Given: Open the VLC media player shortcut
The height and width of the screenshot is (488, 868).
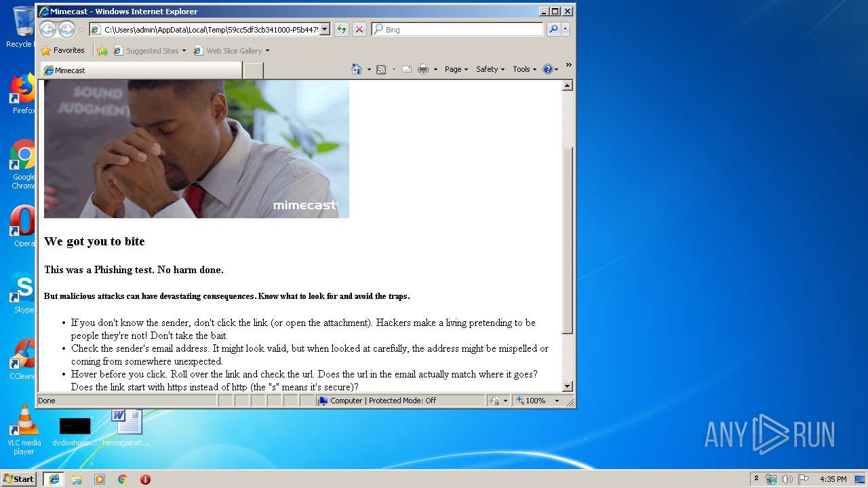Looking at the screenshot, I should (x=24, y=430).
